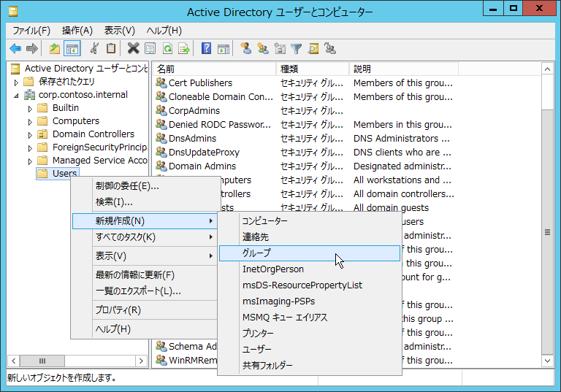Select msDS-ResourcePropertyList in the submenu
Image resolution: width=561 pixels, height=392 pixels.
tap(310, 285)
